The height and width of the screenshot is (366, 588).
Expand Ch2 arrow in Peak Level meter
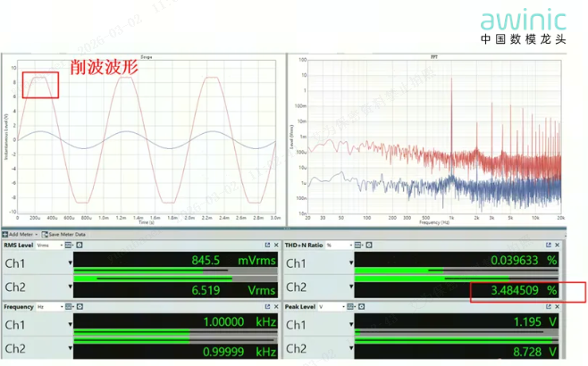tap(351, 348)
